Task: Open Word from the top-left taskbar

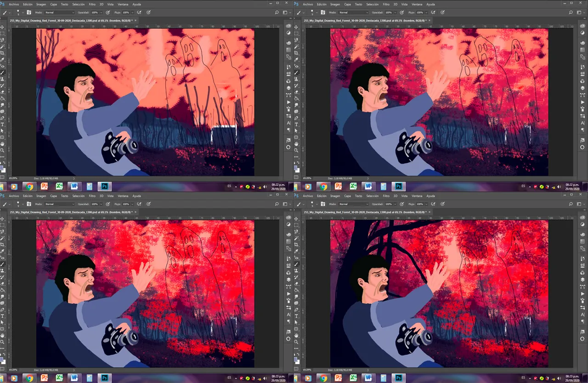Action: (x=74, y=187)
